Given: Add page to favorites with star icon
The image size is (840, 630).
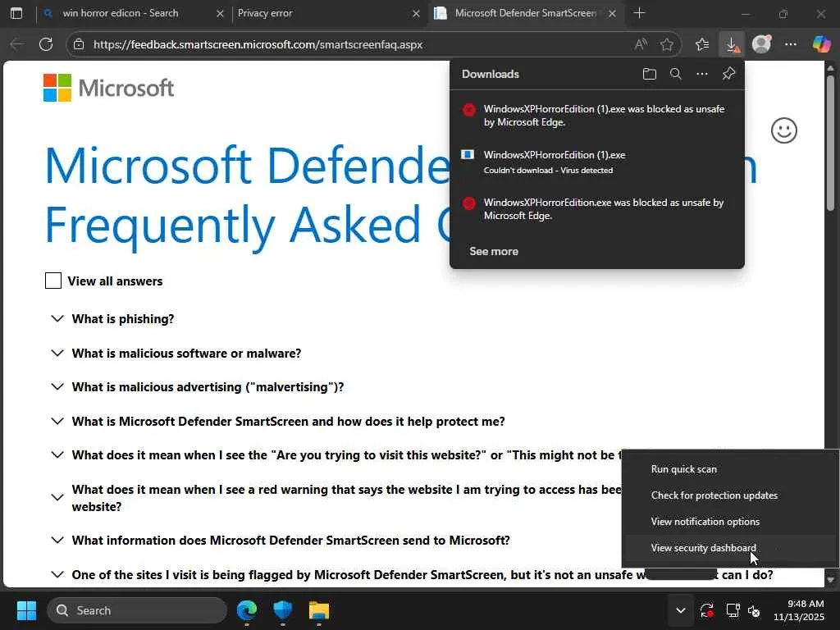Looking at the screenshot, I should pyautogui.click(x=666, y=44).
